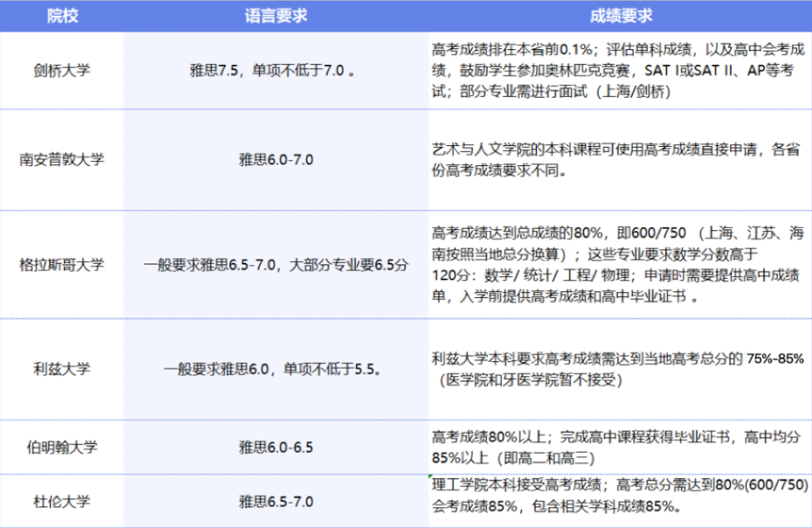Select cell 雅思6.0-7.0

pos(276,159)
